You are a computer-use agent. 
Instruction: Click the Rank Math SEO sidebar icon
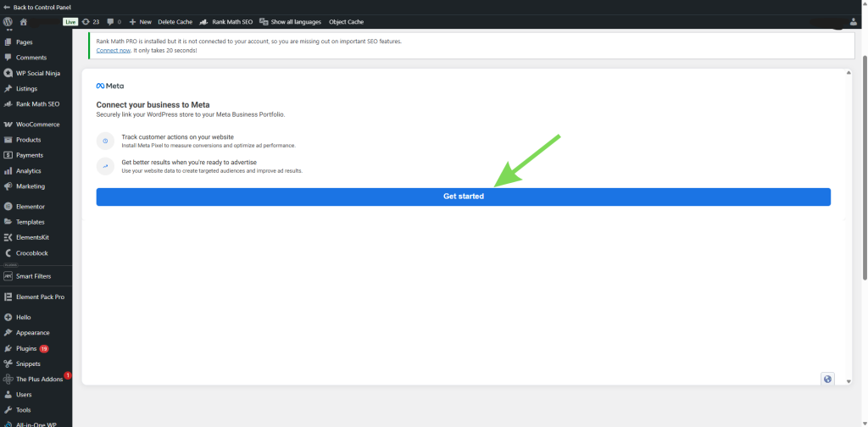point(8,104)
